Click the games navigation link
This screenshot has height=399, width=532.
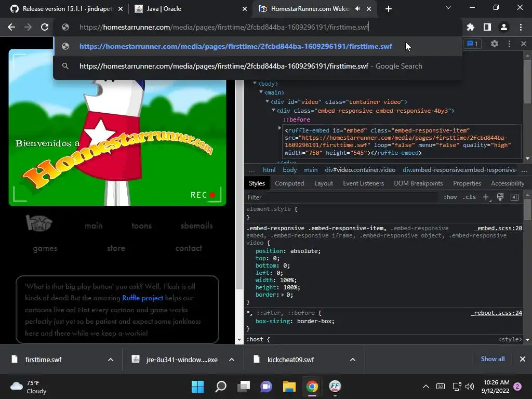pos(45,248)
